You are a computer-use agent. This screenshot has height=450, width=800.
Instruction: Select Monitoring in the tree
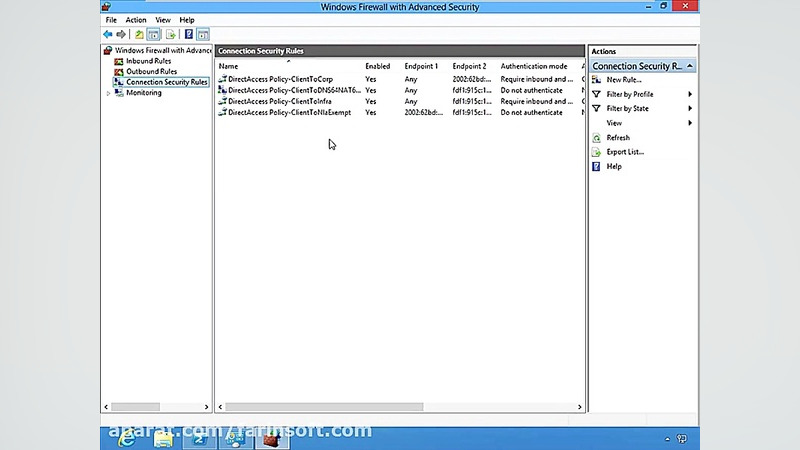click(x=144, y=93)
